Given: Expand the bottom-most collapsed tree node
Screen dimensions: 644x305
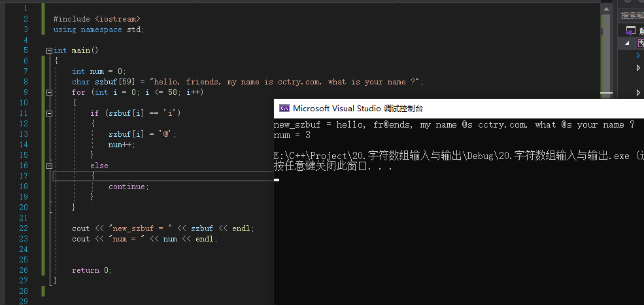Looking at the screenshot, I should (x=638, y=92).
